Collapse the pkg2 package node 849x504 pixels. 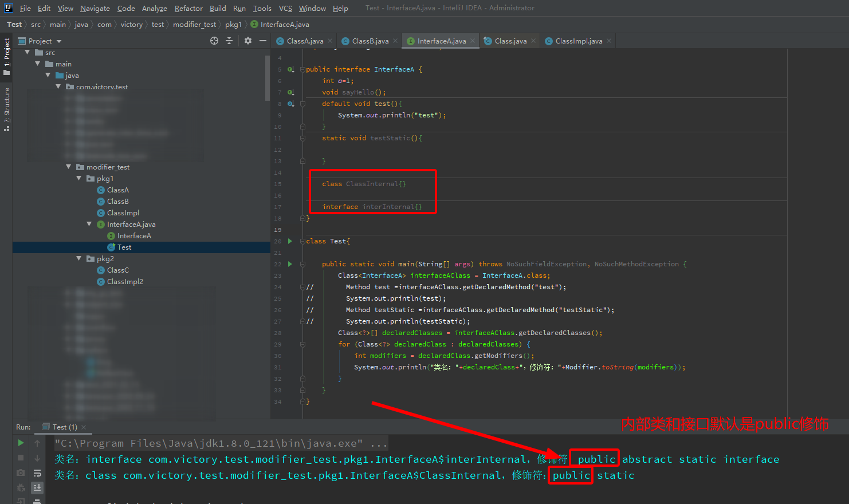78,258
